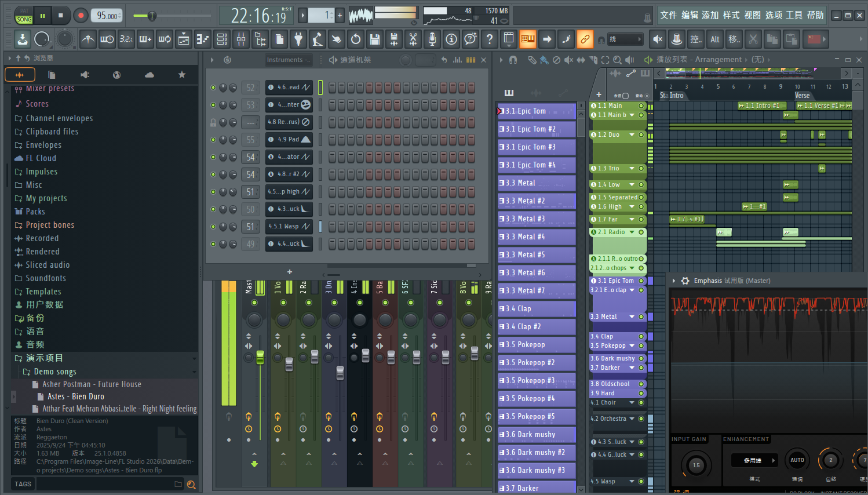
Task: Expand the 2.1 Radio track options arrow
Action: pos(632,232)
